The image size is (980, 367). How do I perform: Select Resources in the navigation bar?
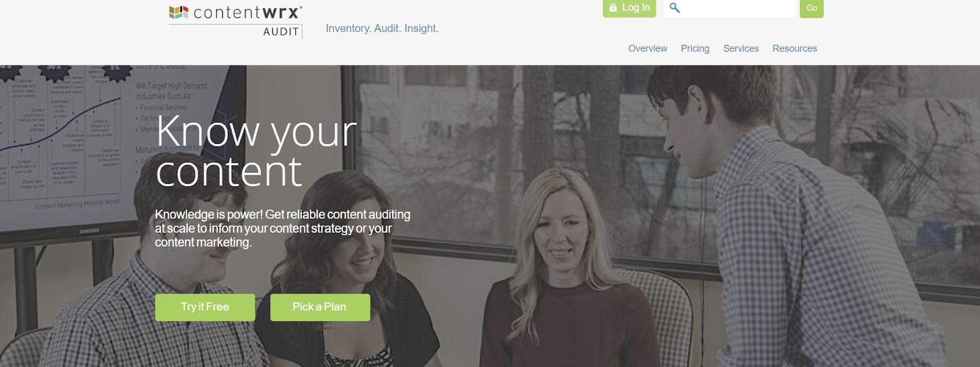(x=794, y=48)
